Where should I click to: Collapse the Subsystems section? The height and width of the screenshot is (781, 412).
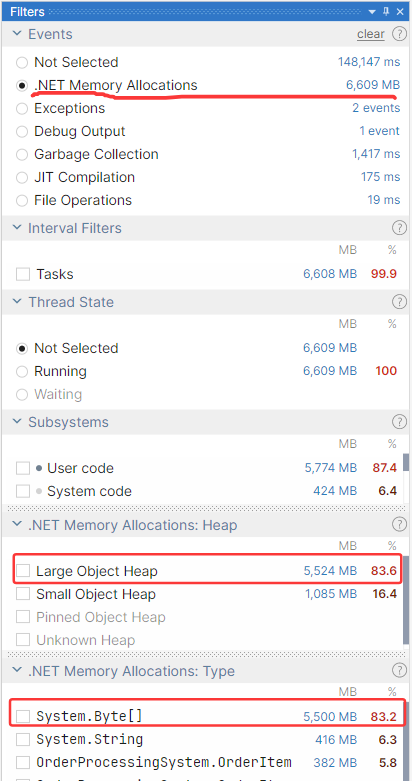[17, 422]
